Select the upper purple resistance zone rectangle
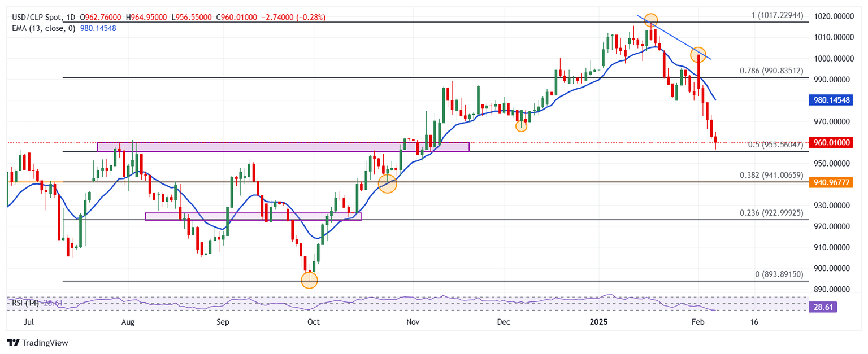 [283, 147]
